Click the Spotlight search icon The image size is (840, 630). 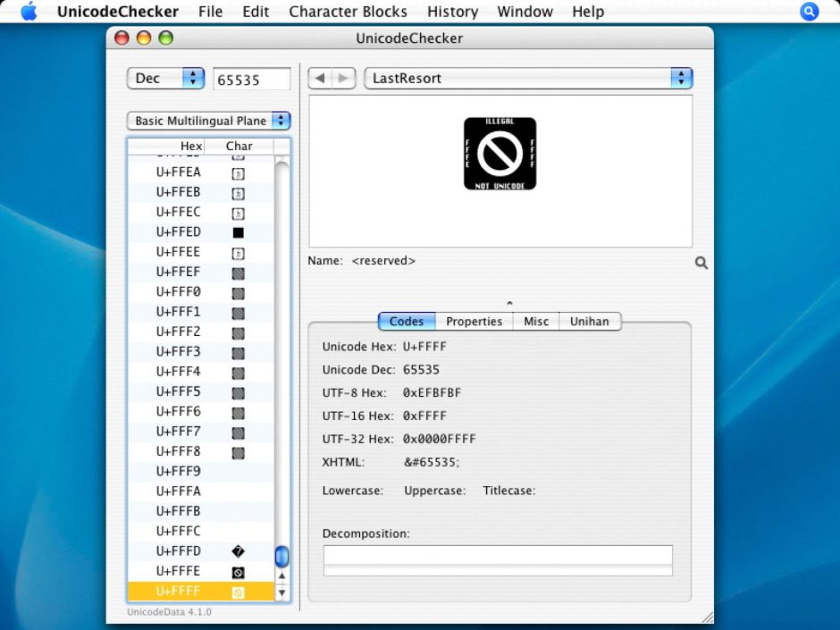click(809, 12)
